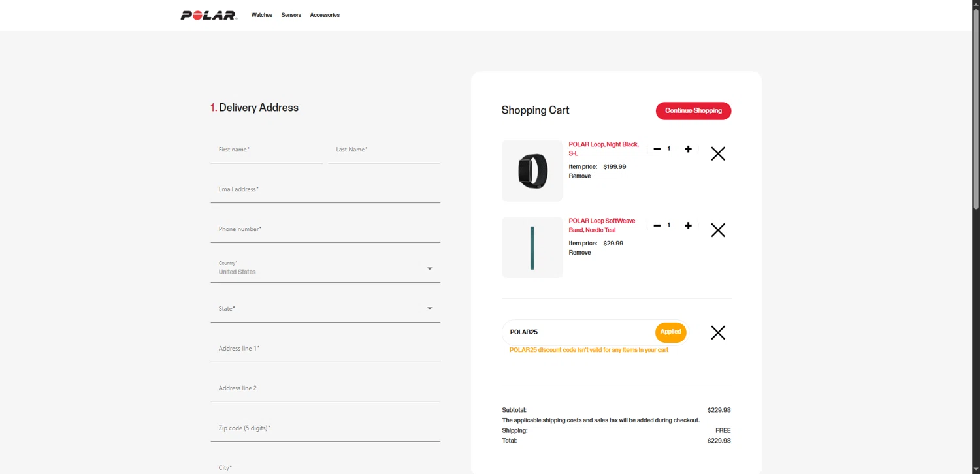The image size is (980, 474).
Task: Open the Country dropdown
Action: (x=325, y=268)
